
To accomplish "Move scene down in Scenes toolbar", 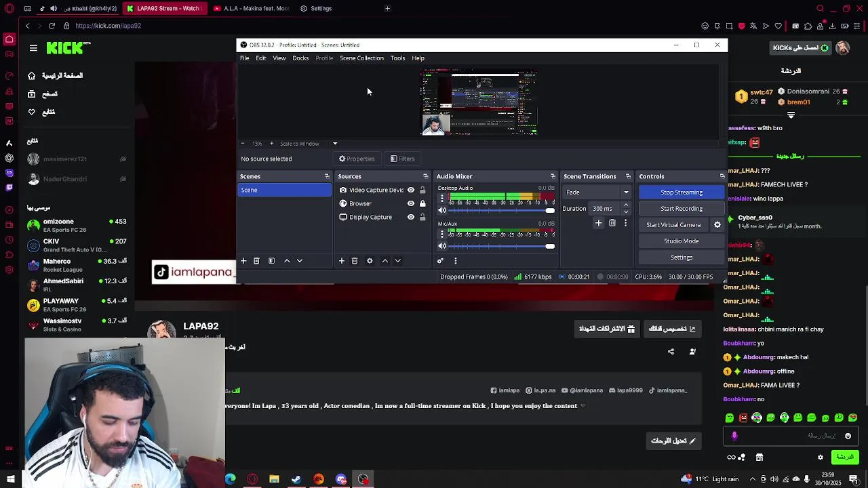I will click(300, 261).
